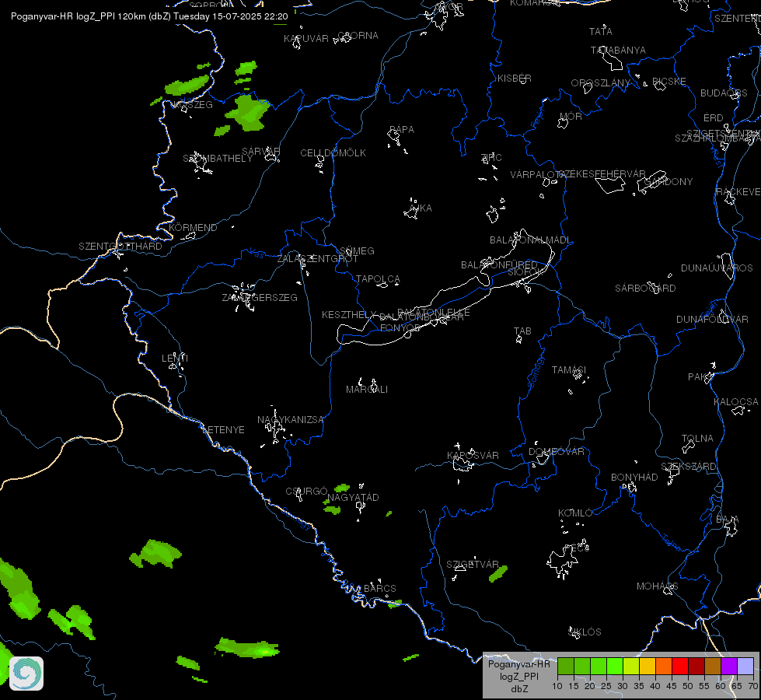Viewport: 761px width, 700px height.
Task: Click the BALATONALMÁDI city label
Action: pyautogui.click(x=530, y=240)
